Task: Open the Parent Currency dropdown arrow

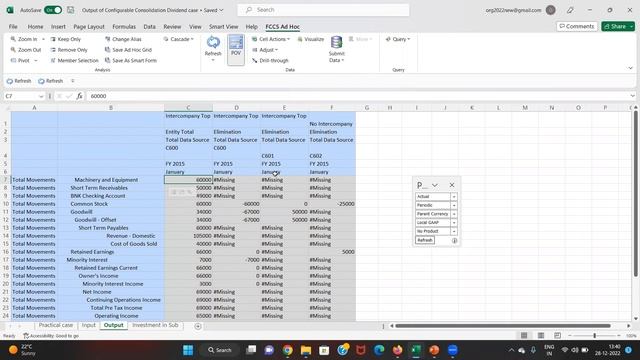Action: (x=454, y=214)
